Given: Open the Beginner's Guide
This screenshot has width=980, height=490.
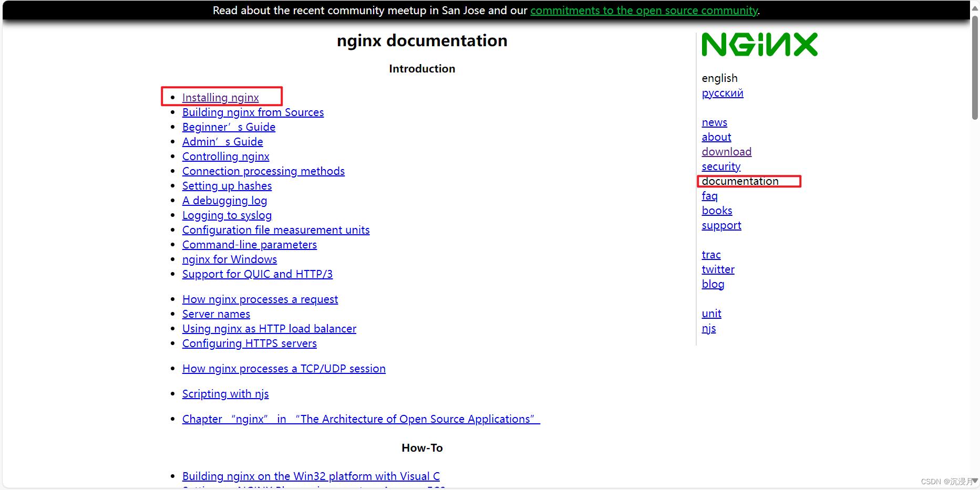Looking at the screenshot, I should click(229, 127).
